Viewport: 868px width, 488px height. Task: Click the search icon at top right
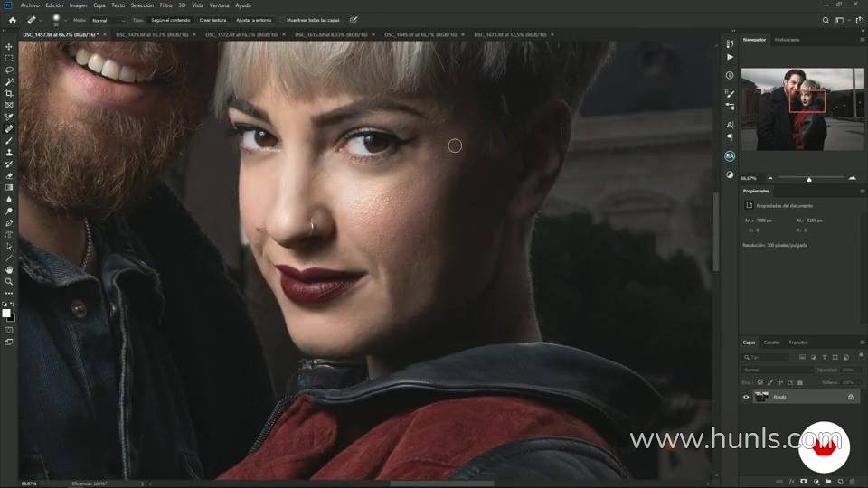826,20
